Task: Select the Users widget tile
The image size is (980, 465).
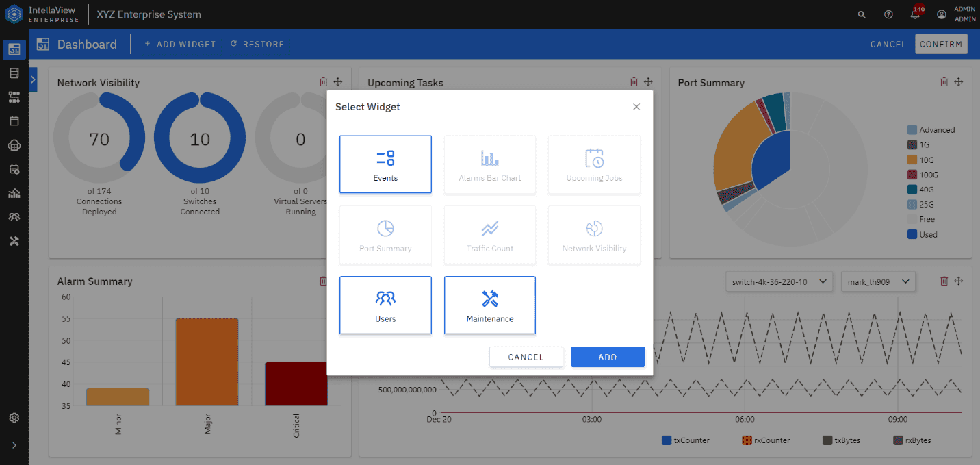Action: (385, 305)
